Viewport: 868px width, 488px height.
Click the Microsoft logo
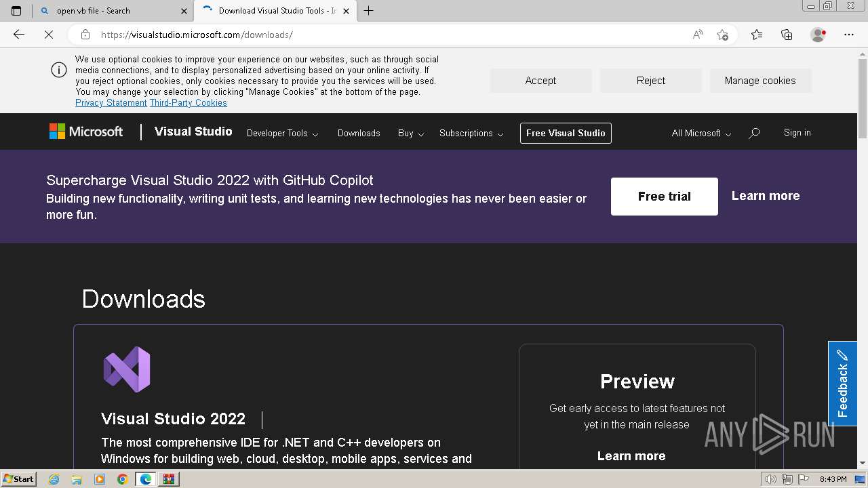tap(86, 131)
